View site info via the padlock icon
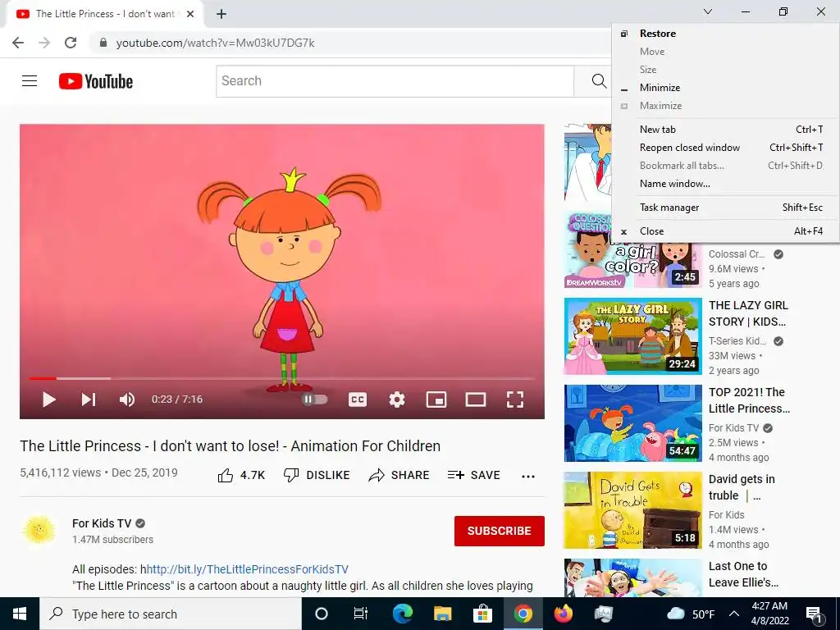The width and height of the screenshot is (840, 630). (103, 43)
